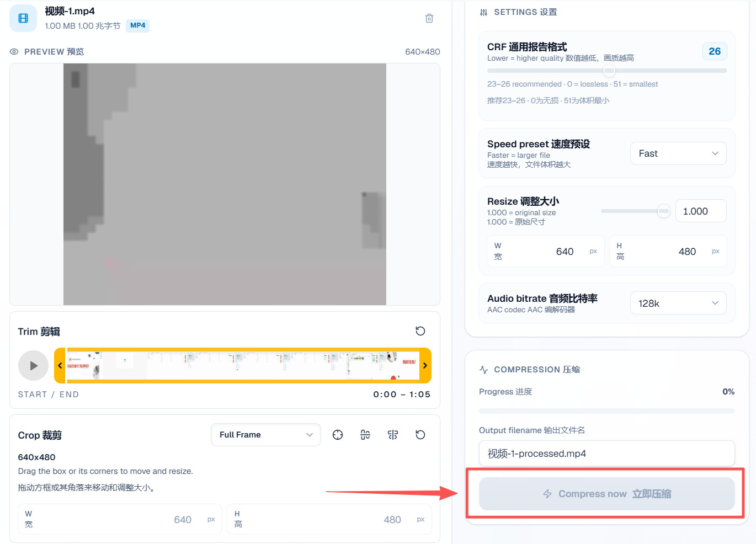Click the eye icon next to PREVIEW
The width and height of the screenshot is (756, 544).
tap(14, 51)
